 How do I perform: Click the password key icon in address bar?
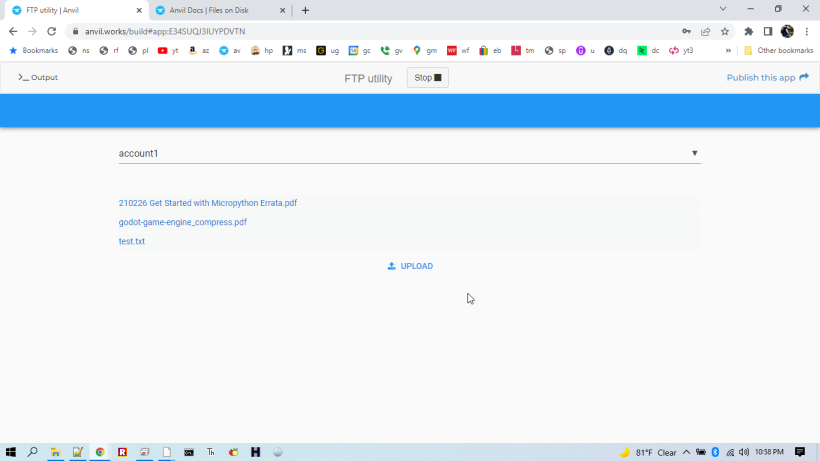686,31
